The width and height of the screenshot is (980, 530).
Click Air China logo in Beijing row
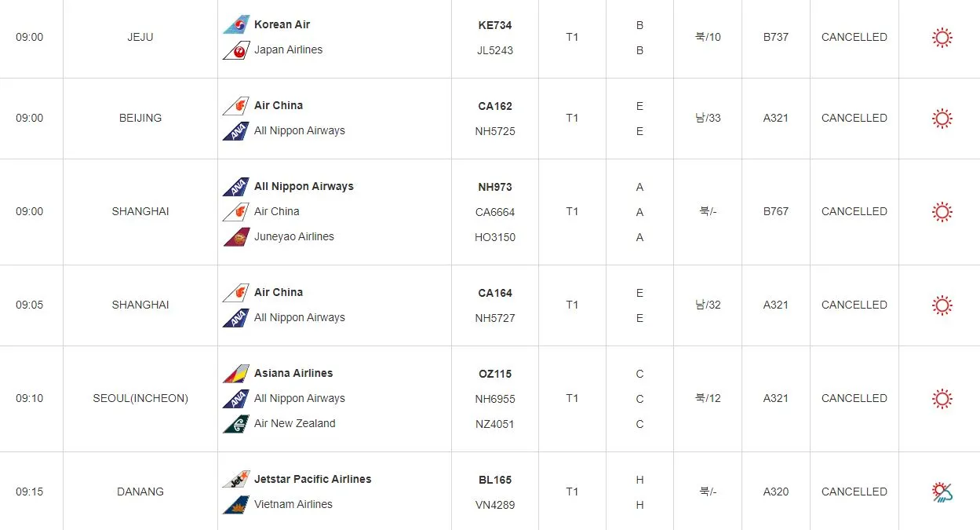(x=235, y=106)
